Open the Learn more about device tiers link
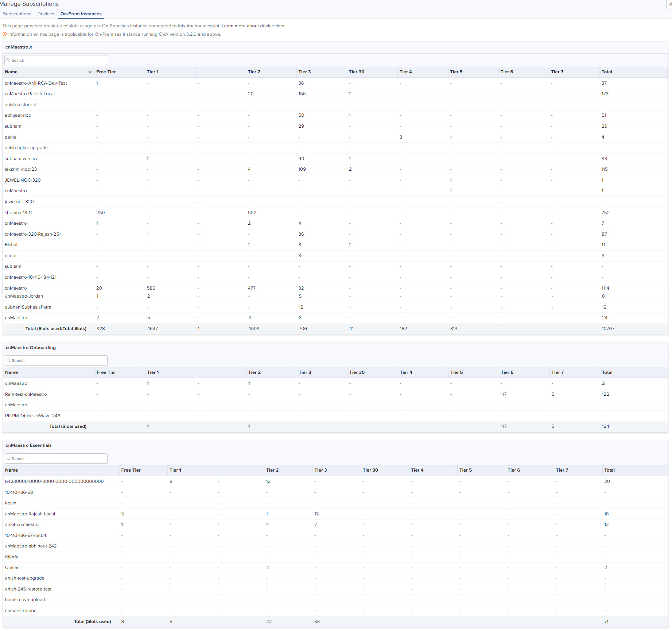 (253, 26)
